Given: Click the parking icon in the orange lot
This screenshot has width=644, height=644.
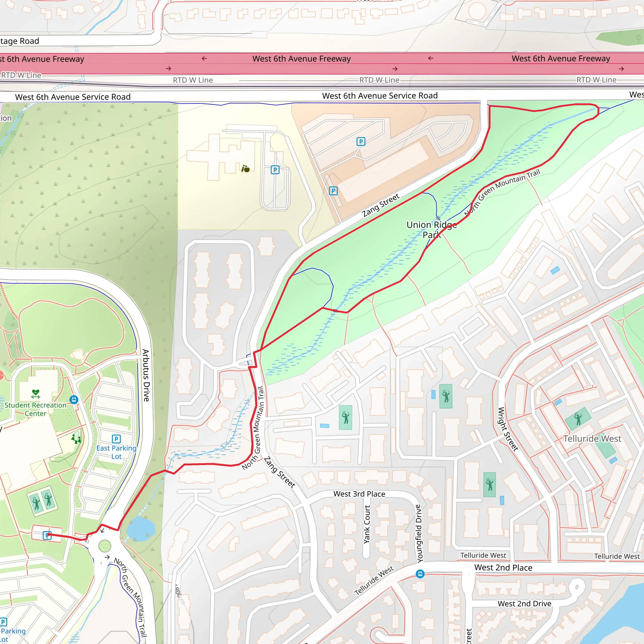Looking at the screenshot, I should coord(361,142).
